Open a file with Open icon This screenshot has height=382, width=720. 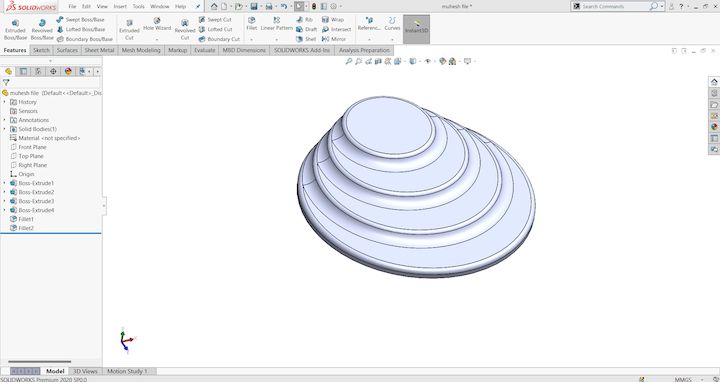(x=238, y=6)
